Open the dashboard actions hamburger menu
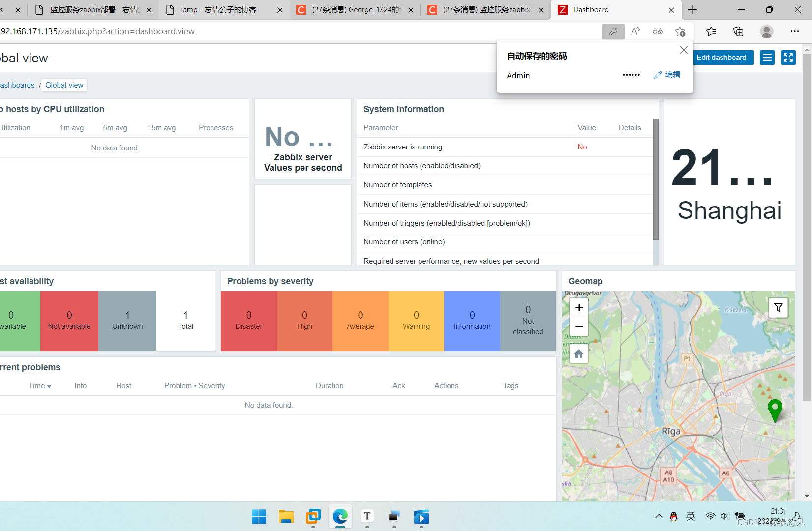The height and width of the screenshot is (531, 812). (767, 58)
